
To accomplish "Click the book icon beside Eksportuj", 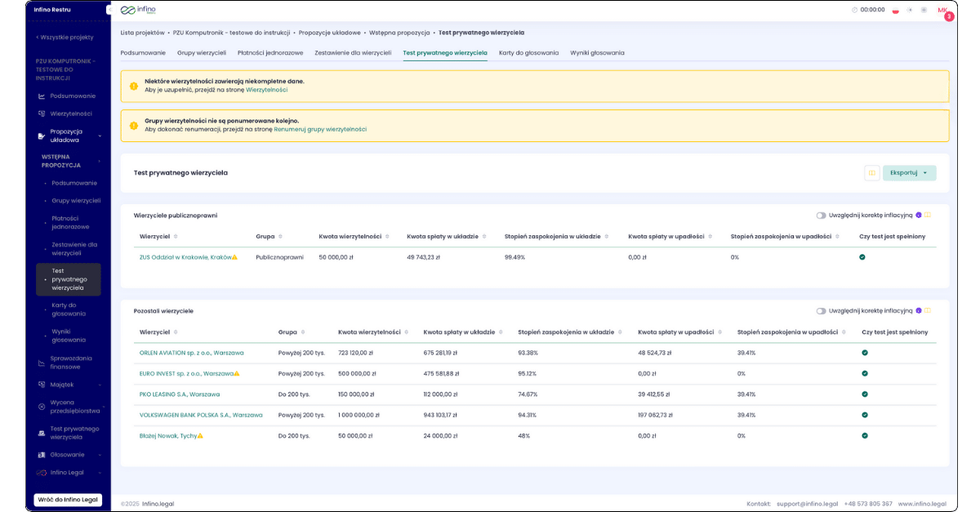I will point(872,173).
